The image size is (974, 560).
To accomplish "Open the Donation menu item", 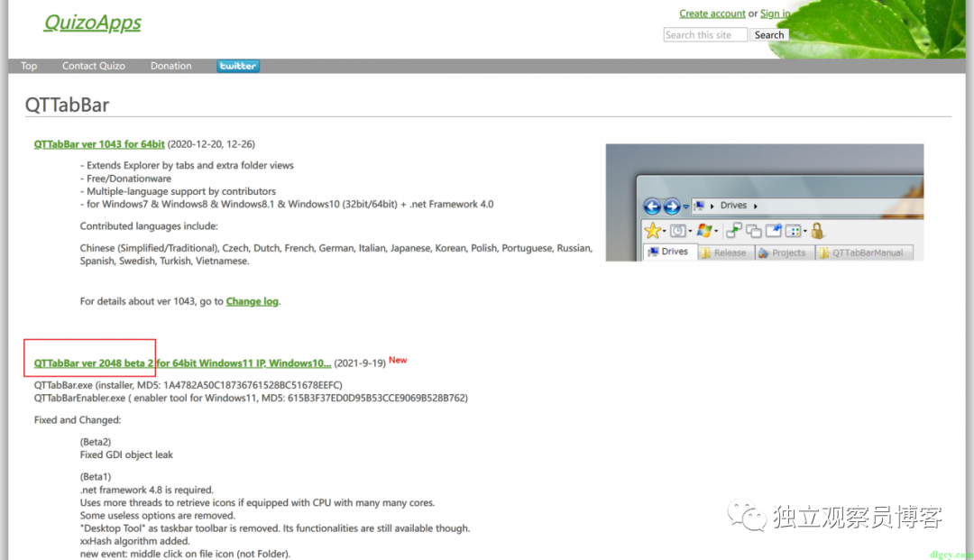I will 170,66.
